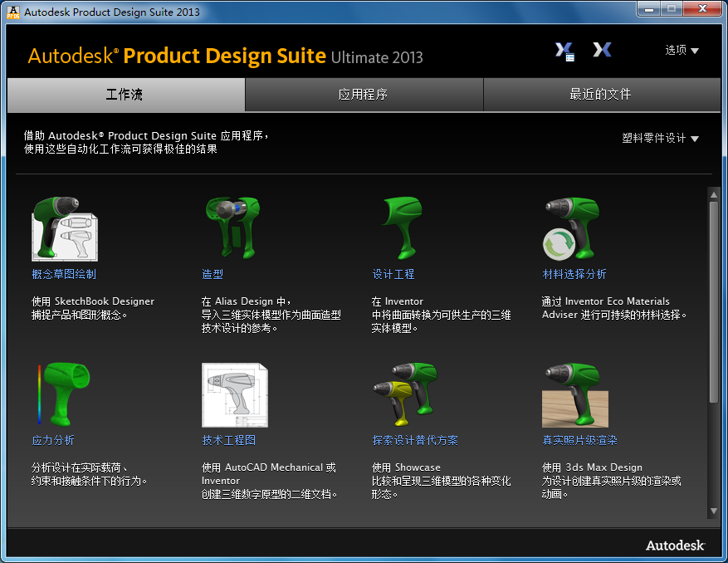Click the 应力分析 link
Image resolution: width=728 pixels, height=563 pixels.
point(53,440)
